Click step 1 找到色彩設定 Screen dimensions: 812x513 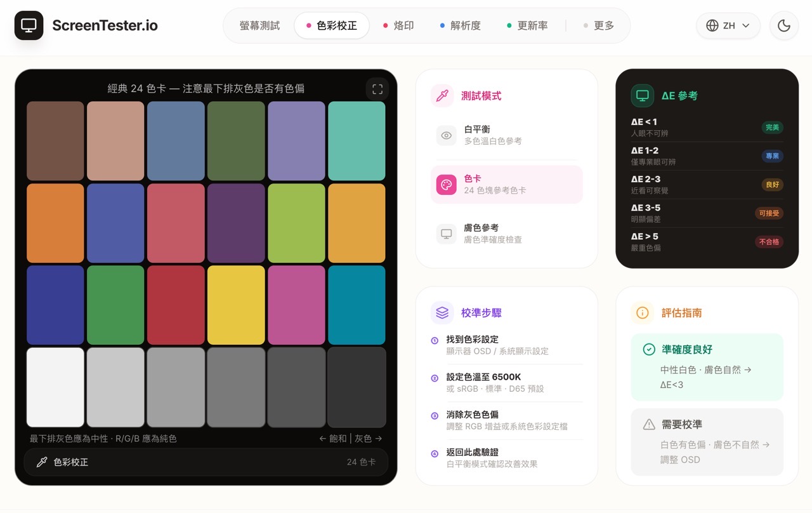[x=507, y=345]
